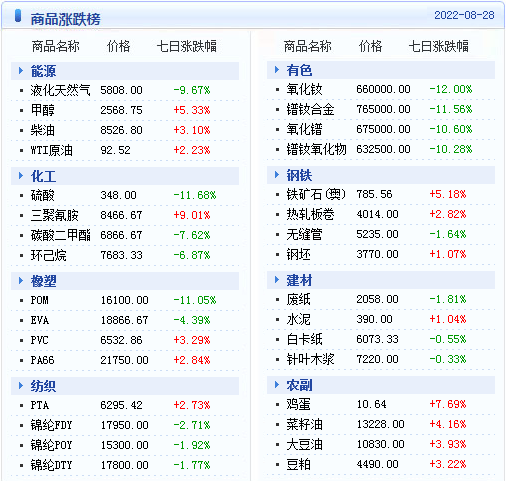Viewport: 506px width, 481px height.
Task: Open the 环己烷 commodity
Action: point(48,255)
